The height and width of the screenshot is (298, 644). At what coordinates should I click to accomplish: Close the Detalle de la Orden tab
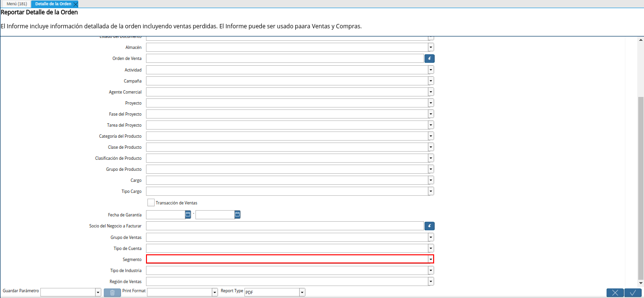[75, 4]
